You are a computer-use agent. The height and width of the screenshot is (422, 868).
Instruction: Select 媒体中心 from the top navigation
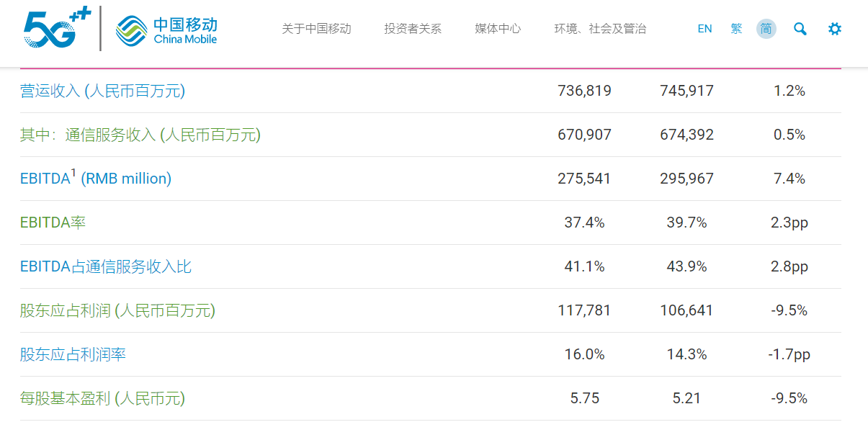pyautogui.click(x=498, y=29)
